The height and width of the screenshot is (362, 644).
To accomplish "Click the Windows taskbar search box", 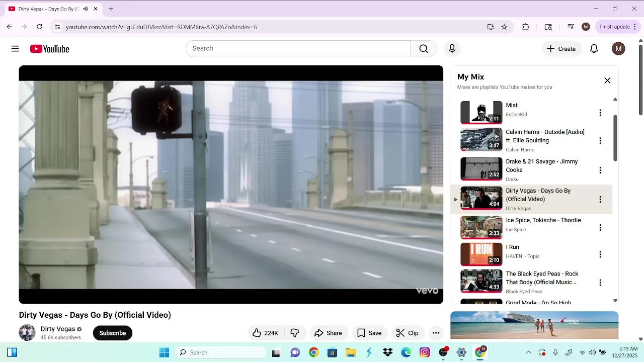I will [x=220, y=352].
